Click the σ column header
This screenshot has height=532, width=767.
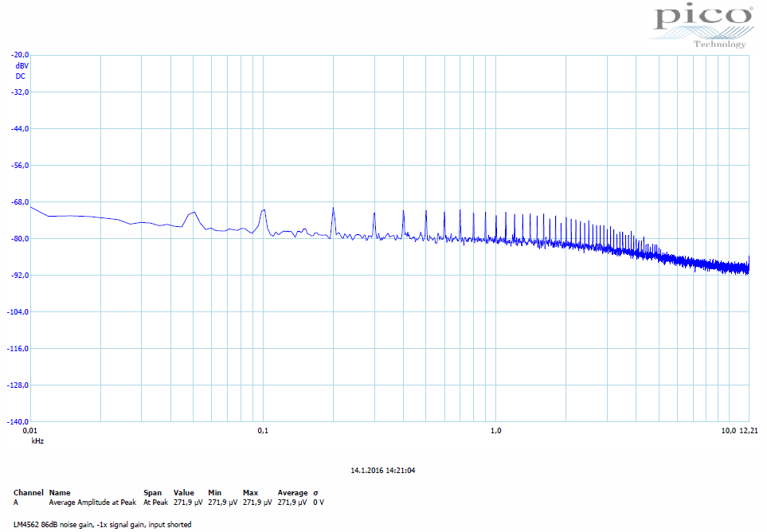point(315,493)
